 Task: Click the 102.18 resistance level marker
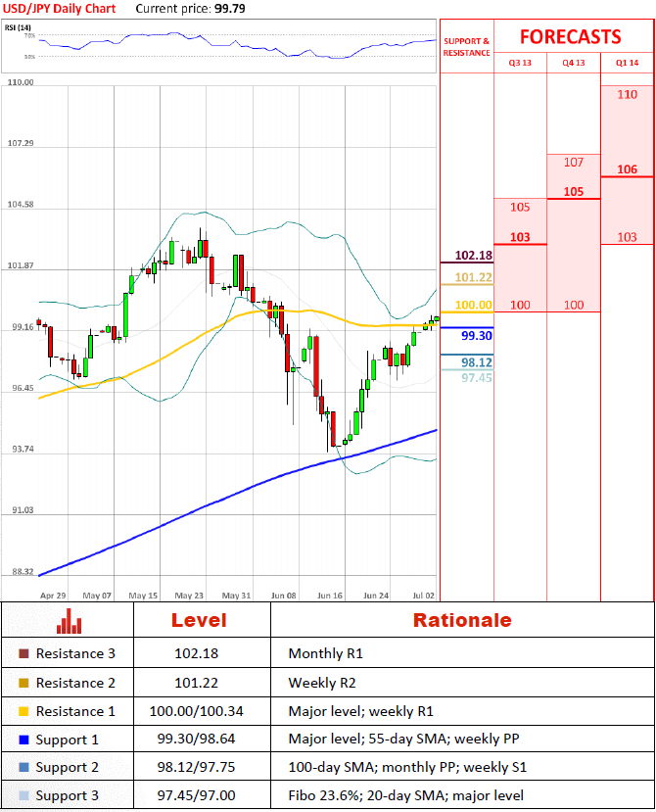[x=473, y=256]
